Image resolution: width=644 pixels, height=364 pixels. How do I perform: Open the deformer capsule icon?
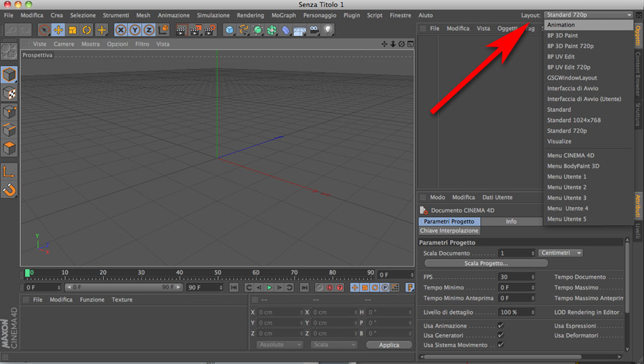[x=286, y=29]
